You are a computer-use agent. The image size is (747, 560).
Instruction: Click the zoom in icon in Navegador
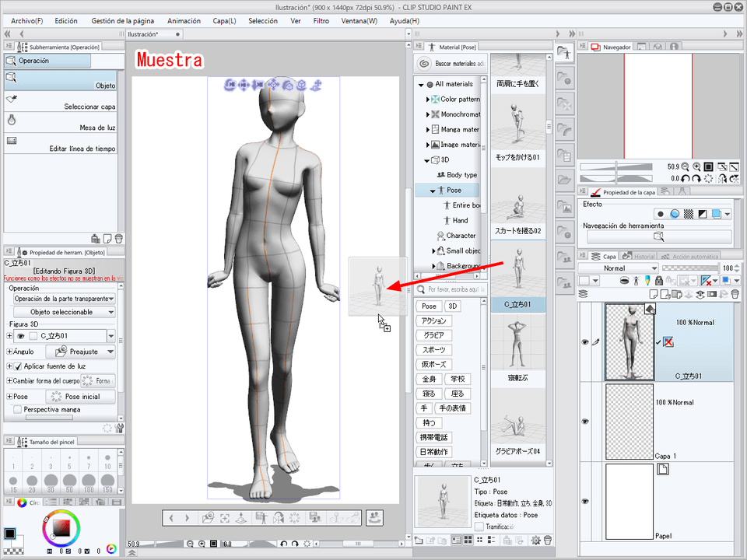(x=696, y=166)
